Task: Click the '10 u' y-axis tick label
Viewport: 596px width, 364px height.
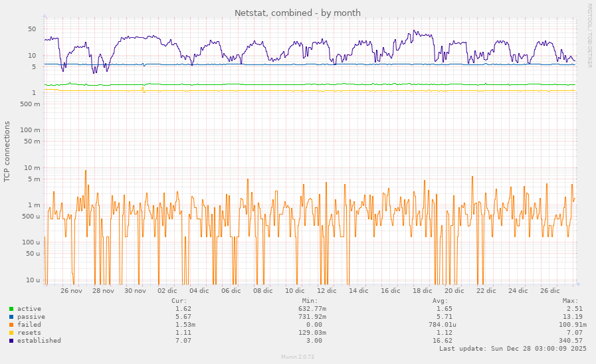Action: [33, 280]
